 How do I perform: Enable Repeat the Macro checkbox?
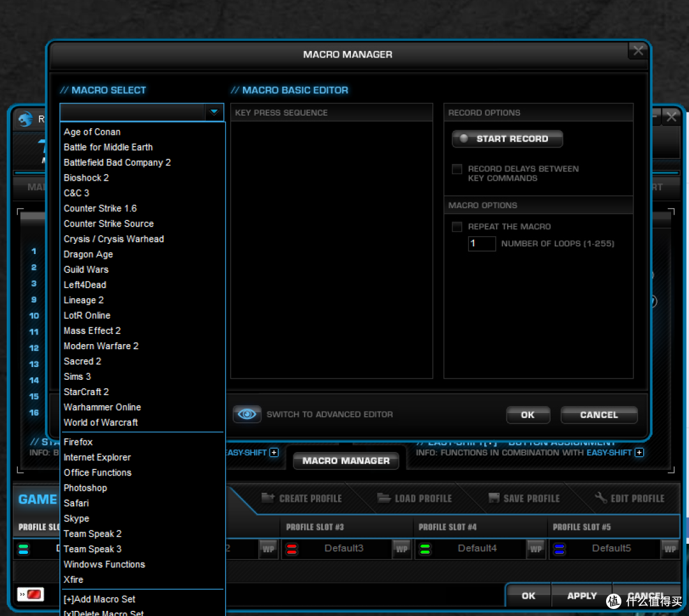pyautogui.click(x=457, y=227)
